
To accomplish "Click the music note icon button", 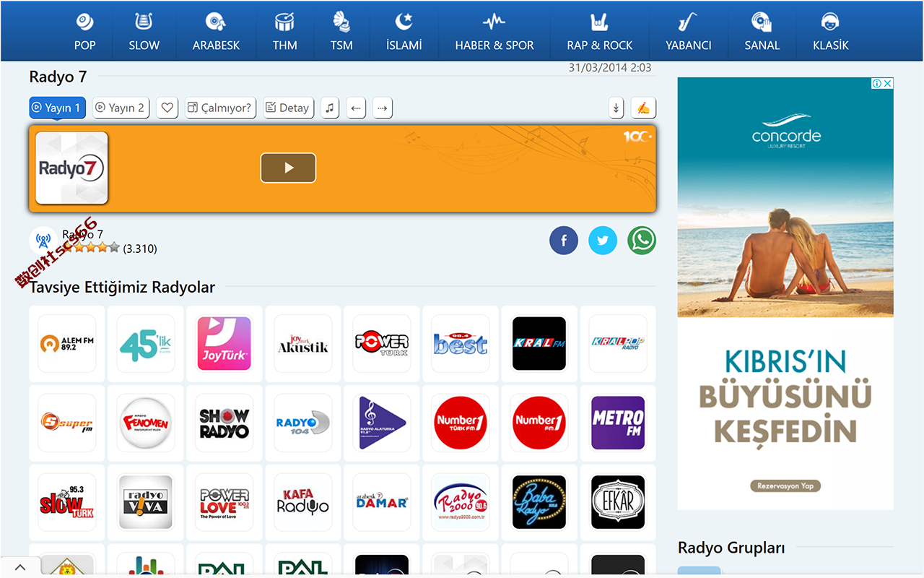I will tap(330, 108).
